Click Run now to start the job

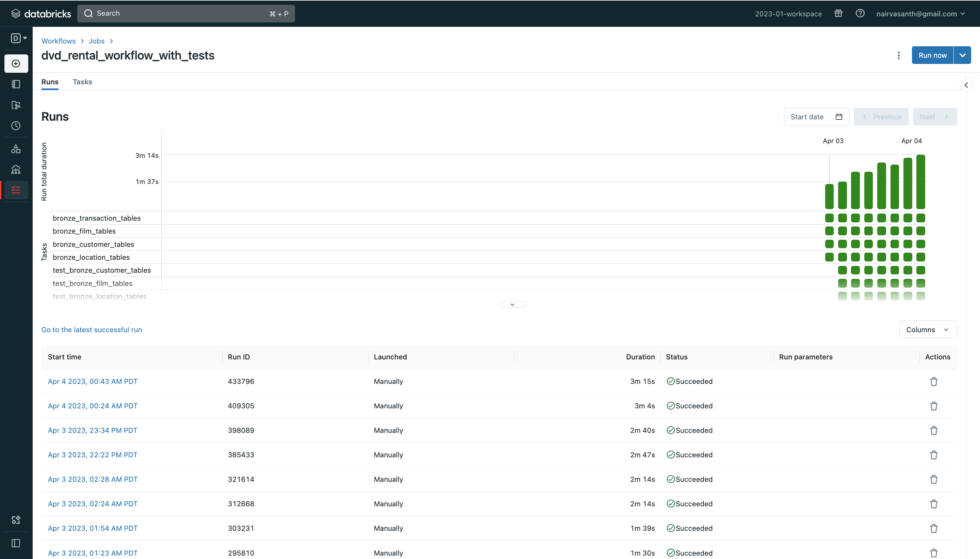pyautogui.click(x=932, y=55)
